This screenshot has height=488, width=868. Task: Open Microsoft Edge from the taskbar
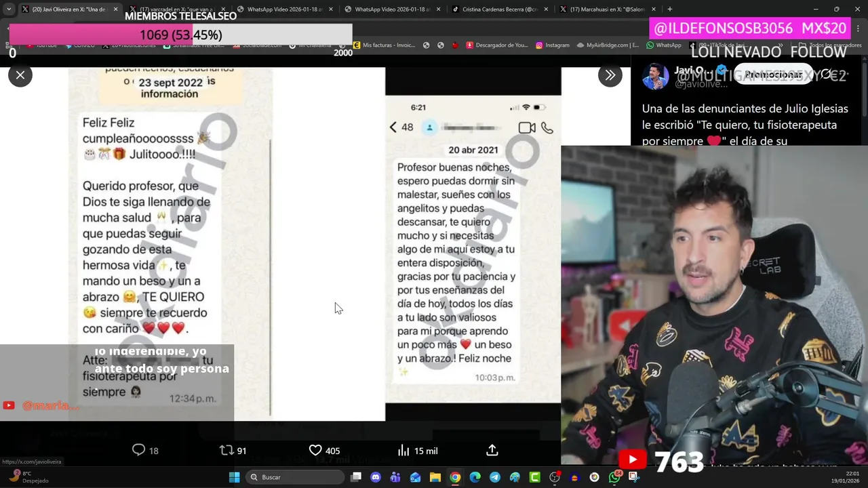(475, 477)
